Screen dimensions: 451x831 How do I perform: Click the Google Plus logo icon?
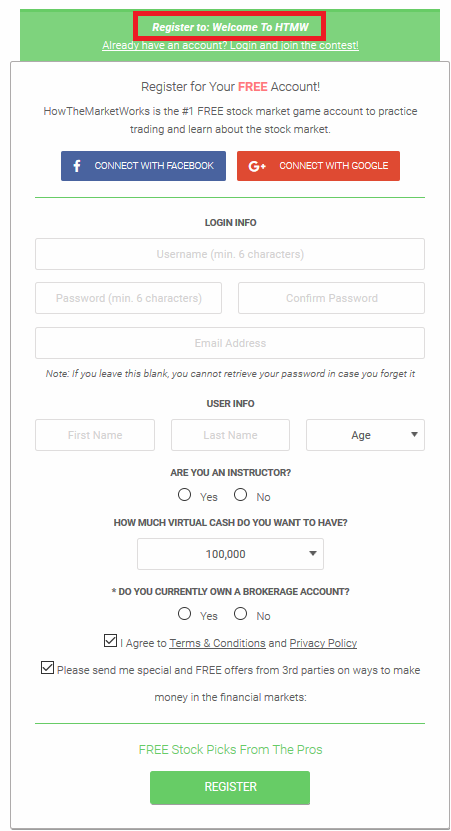pyautogui.click(x=257, y=166)
